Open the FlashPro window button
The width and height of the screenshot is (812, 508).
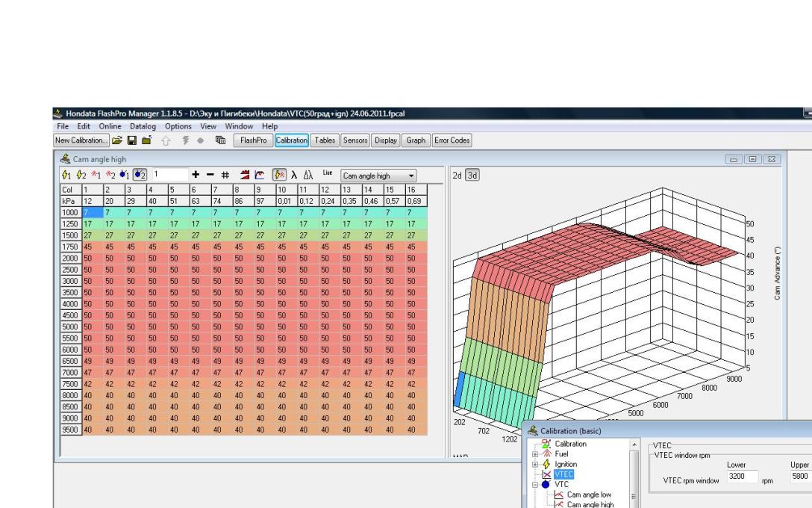point(253,140)
